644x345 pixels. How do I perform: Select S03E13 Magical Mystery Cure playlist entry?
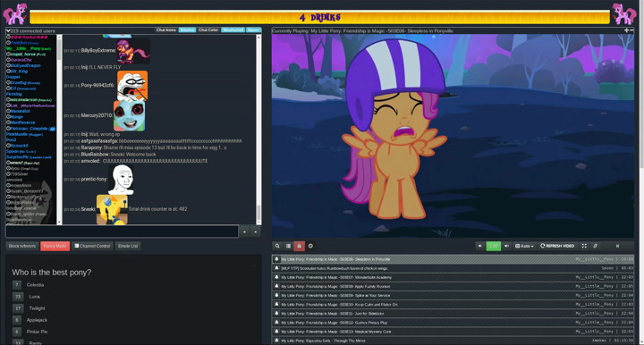coord(453,332)
